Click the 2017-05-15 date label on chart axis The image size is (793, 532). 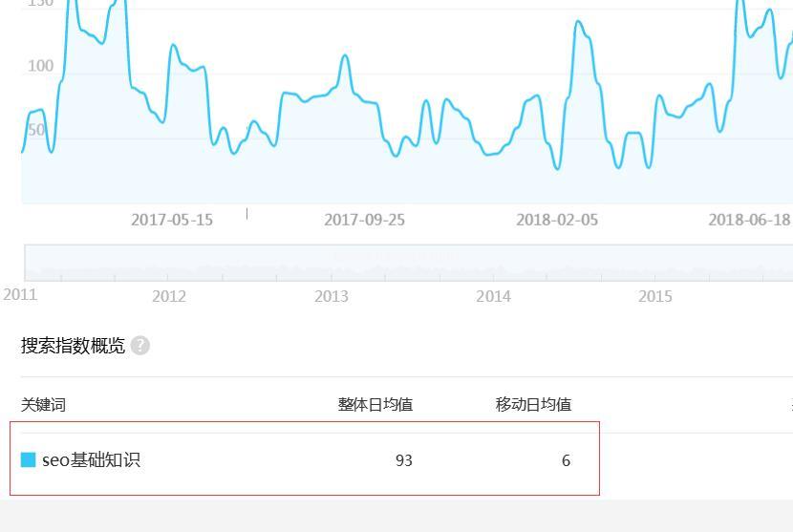tap(172, 220)
